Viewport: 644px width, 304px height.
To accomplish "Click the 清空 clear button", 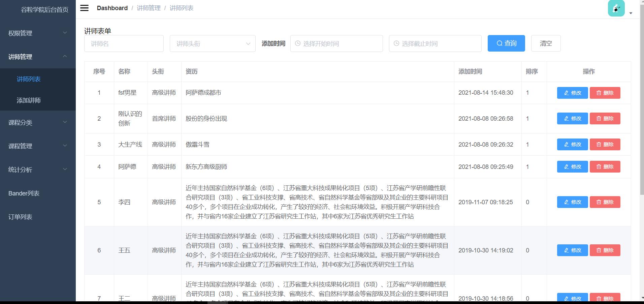I will coord(546,43).
